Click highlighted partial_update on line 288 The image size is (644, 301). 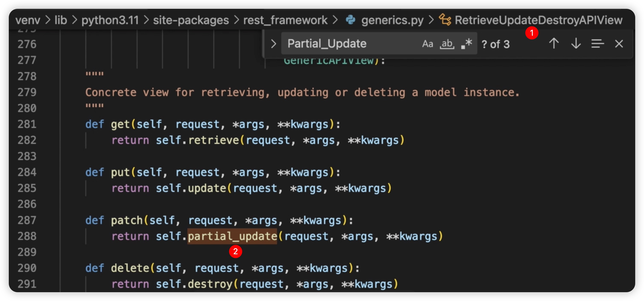[232, 236]
